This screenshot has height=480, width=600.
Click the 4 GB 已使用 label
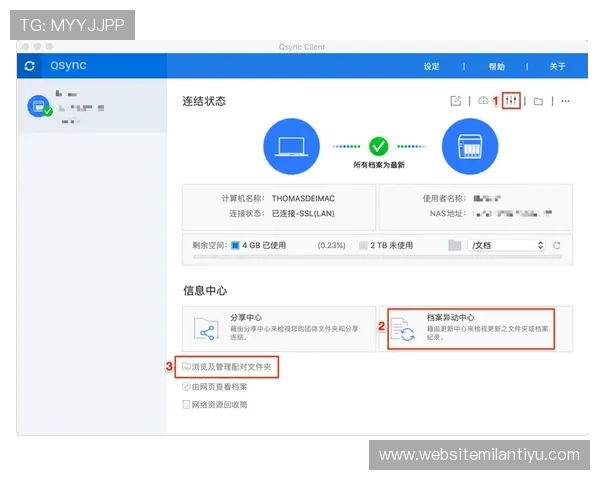(x=264, y=245)
